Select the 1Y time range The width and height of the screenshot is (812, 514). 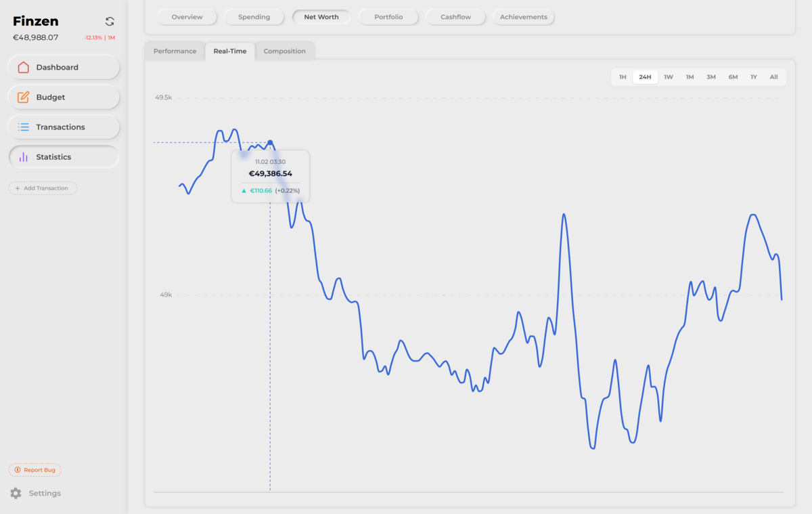(753, 77)
